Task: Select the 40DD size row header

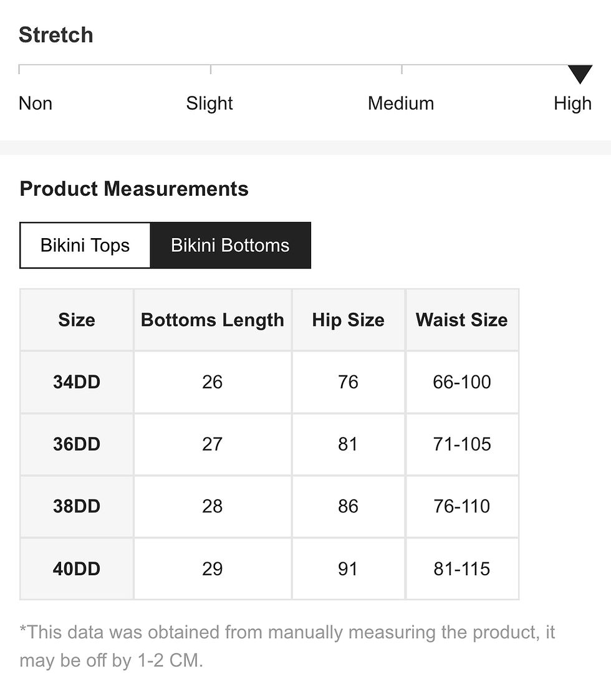Action: coord(77,568)
